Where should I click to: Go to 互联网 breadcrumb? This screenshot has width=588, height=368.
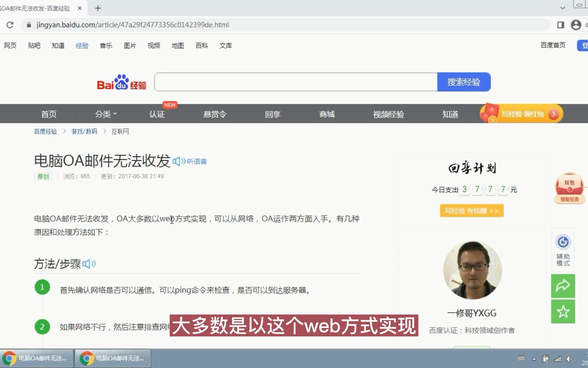[120, 132]
